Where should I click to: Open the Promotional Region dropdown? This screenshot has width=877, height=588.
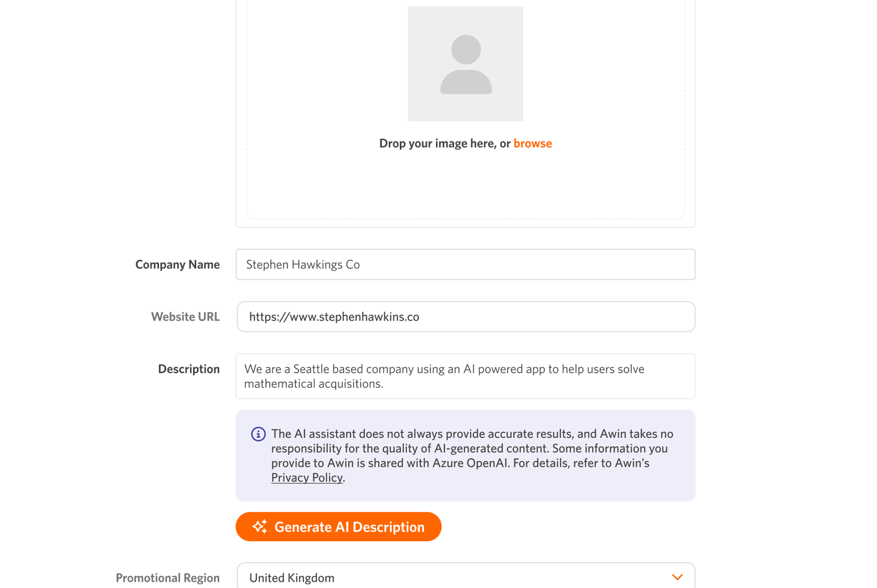pos(465,578)
